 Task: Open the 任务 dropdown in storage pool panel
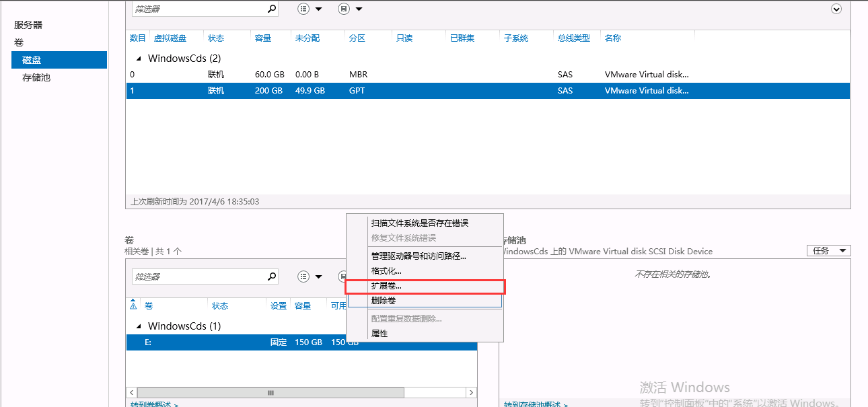click(x=828, y=251)
